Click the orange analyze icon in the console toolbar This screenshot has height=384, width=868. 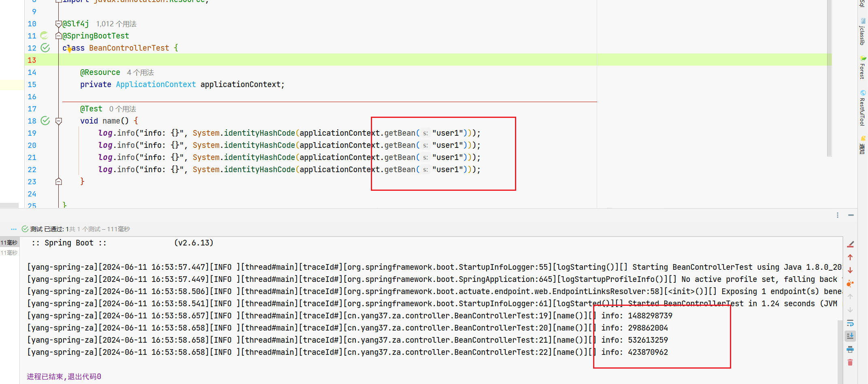pos(850,284)
